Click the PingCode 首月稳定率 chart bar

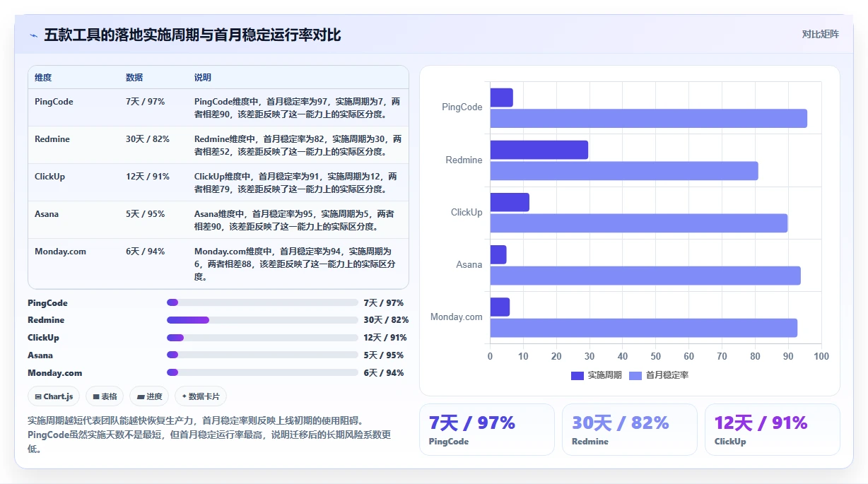point(648,119)
